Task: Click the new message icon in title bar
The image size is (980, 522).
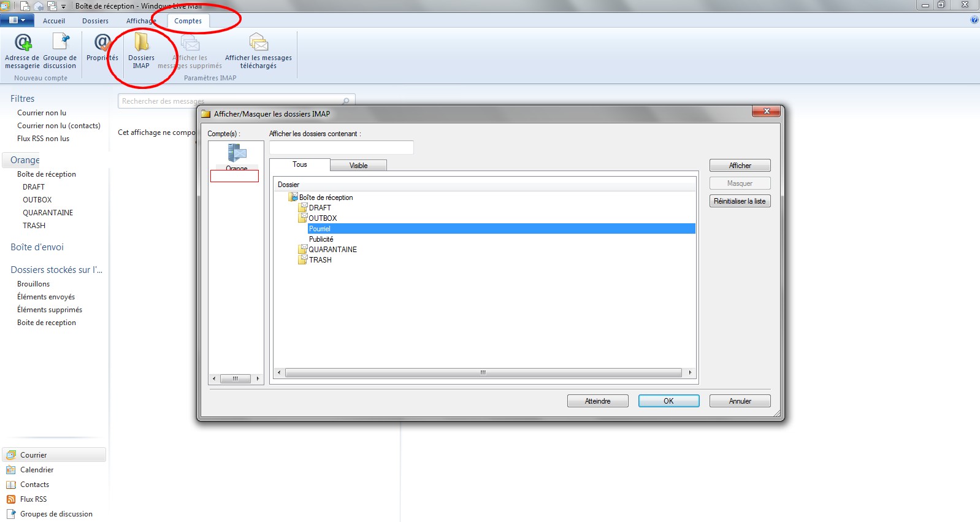Action: (25, 6)
